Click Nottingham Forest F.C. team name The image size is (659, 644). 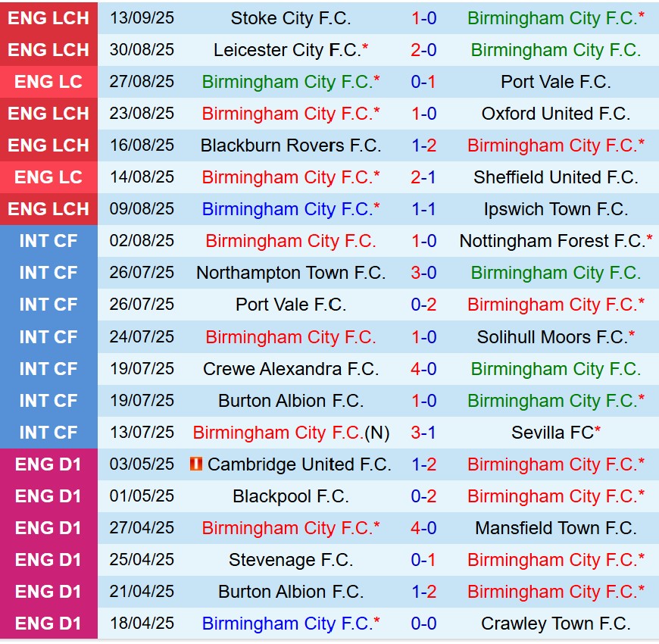(x=552, y=241)
